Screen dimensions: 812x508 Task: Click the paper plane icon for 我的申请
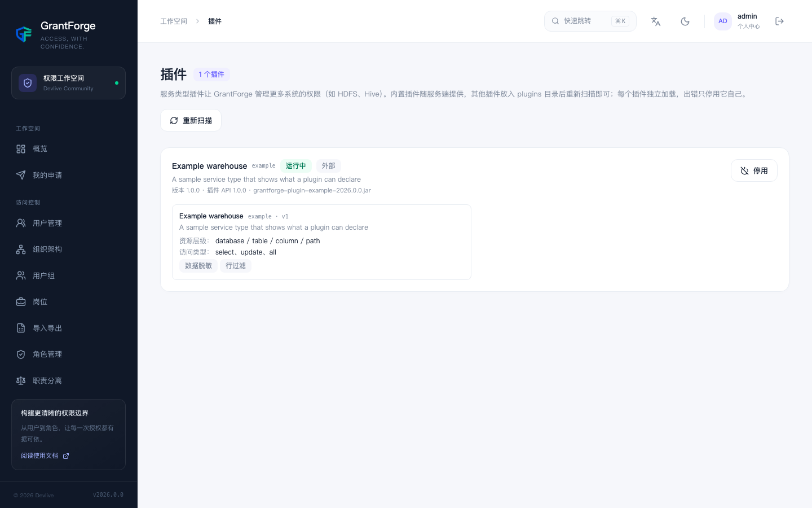[x=21, y=175]
